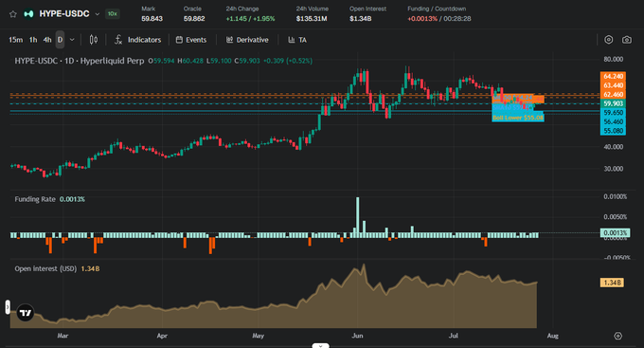The image size is (644, 348).
Task: Click the 62.460 orange price label
Action: tap(613, 95)
